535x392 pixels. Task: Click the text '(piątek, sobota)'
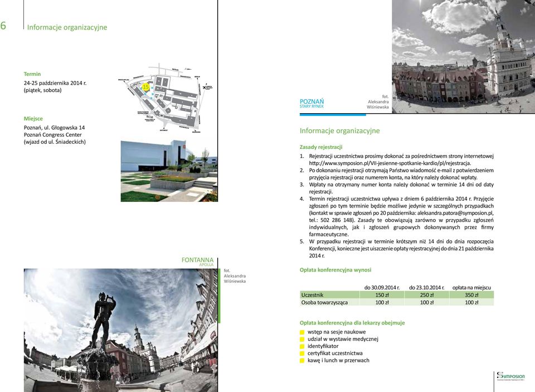43,90
